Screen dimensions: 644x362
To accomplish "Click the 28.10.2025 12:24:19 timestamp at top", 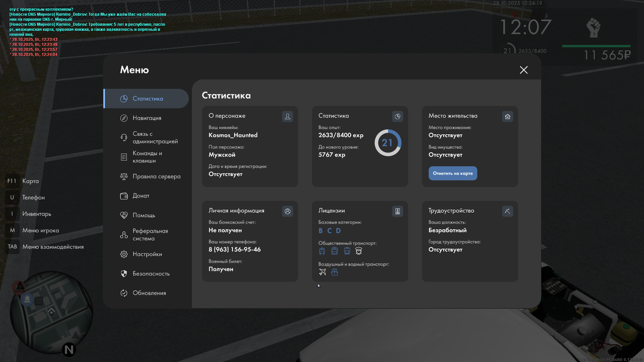I will point(517,3).
